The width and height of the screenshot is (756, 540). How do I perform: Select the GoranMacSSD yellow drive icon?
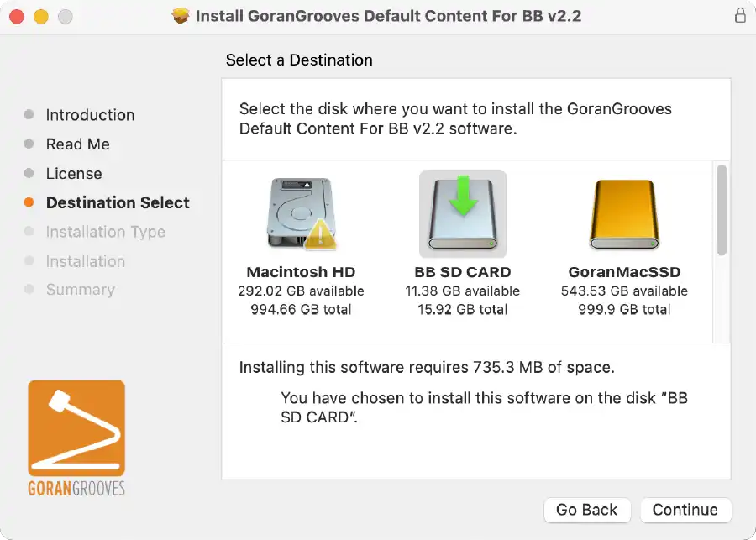click(x=624, y=214)
